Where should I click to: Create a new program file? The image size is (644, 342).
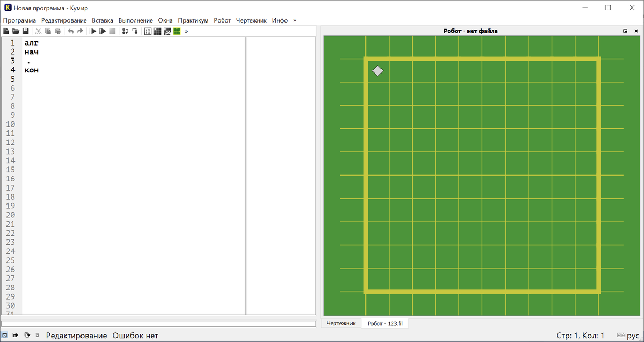click(x=6, y=31)
